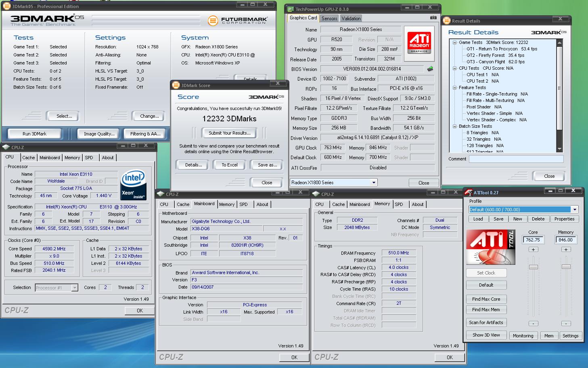Click Change... under Settings in 3DMark05

point(149,116)
